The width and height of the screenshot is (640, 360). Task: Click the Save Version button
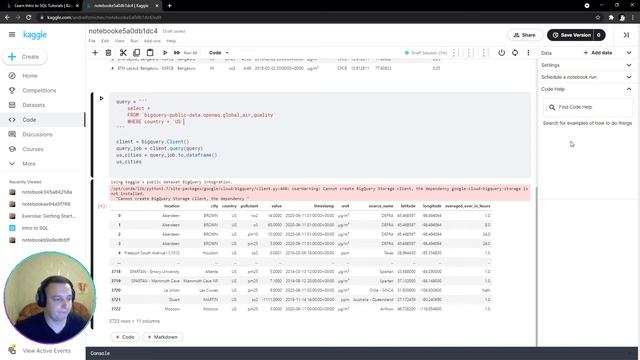pos(571,35)
